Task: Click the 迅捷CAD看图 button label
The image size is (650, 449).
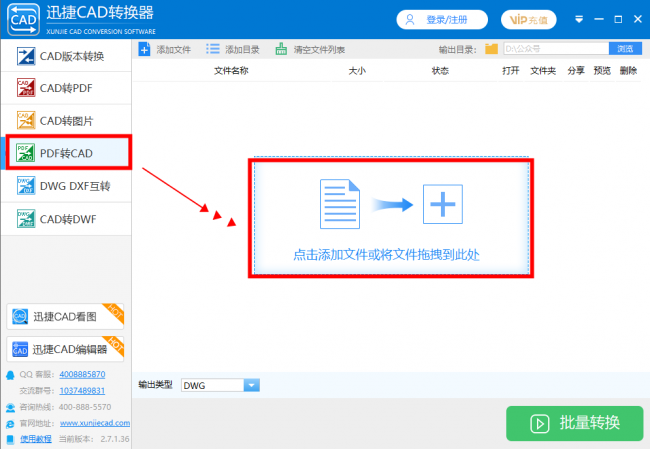Action: [x=65, y=317]
